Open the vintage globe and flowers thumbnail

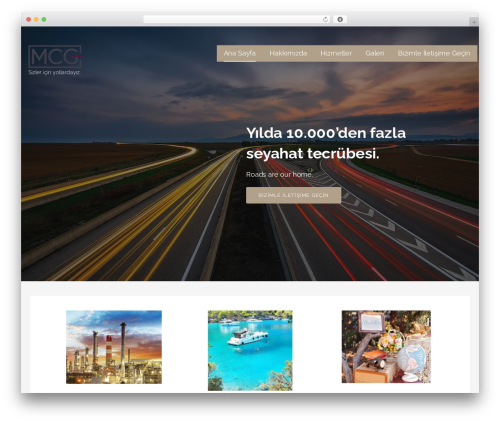pyautogui.click(x=386, y=347)
